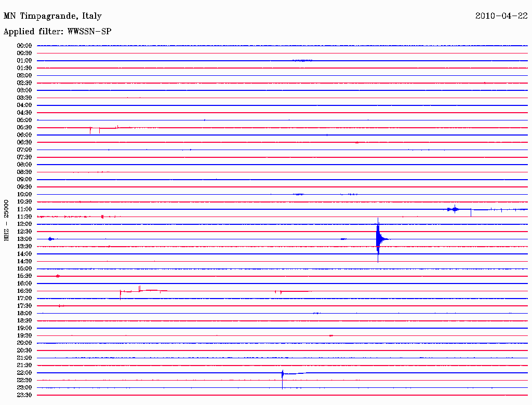The image size is (532, 405).
Task: Click the small blue event on 01:00 trace
Action: tap(302, 60)
